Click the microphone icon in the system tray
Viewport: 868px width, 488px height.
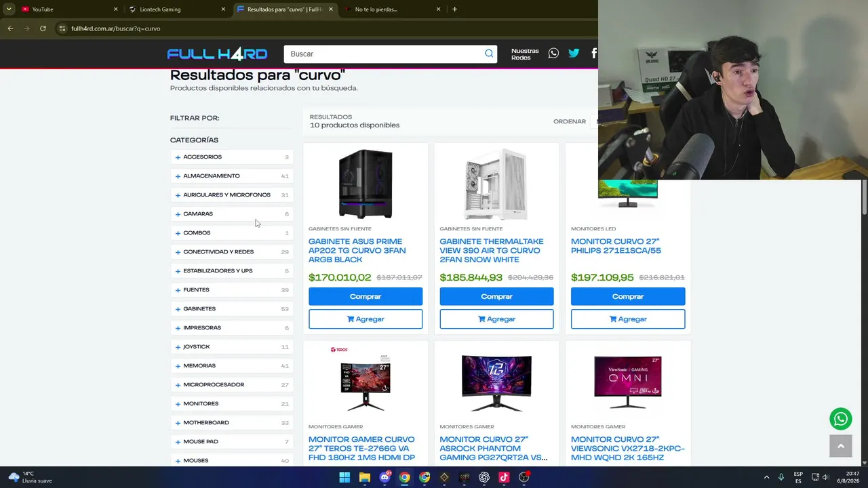point(781,477)
